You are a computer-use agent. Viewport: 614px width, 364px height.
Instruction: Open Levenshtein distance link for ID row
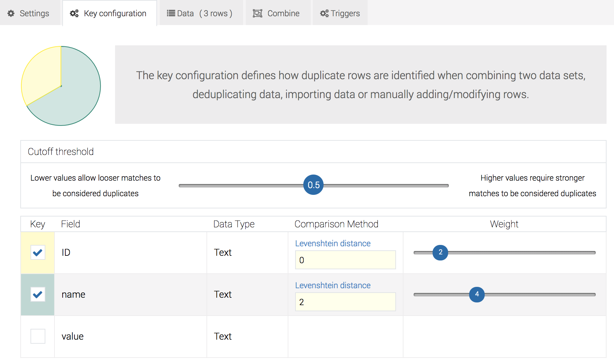[x=333, y=243]
